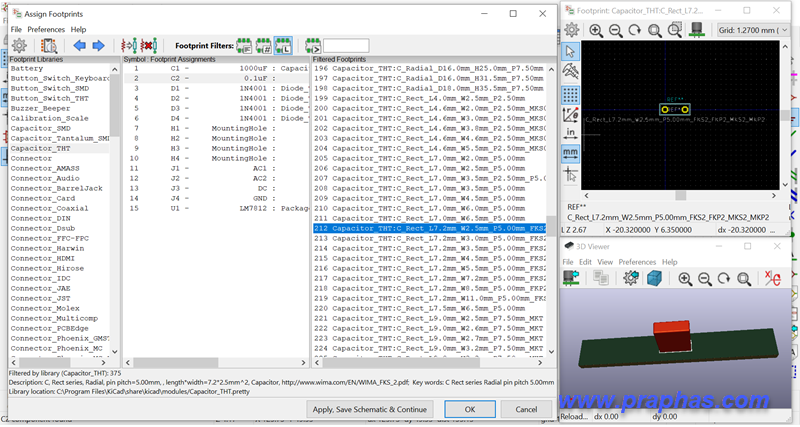Toggle filter by pin count

pos(264,46)
